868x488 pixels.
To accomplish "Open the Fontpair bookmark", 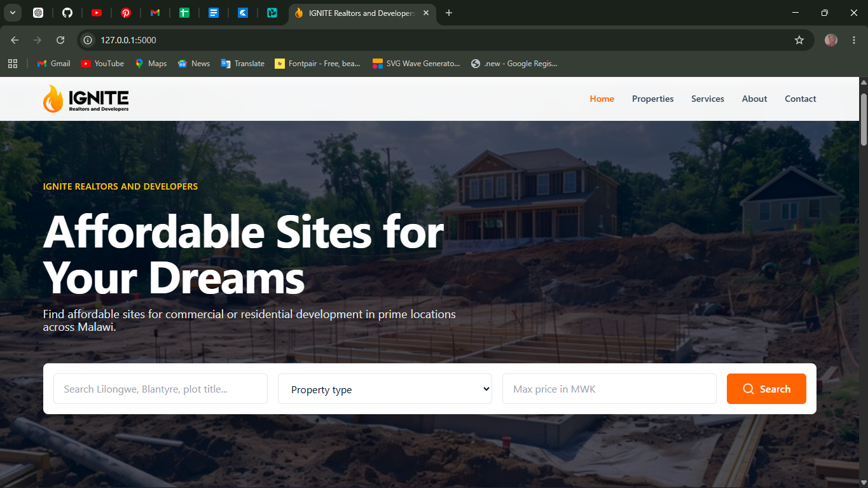I will click(318, 64).
